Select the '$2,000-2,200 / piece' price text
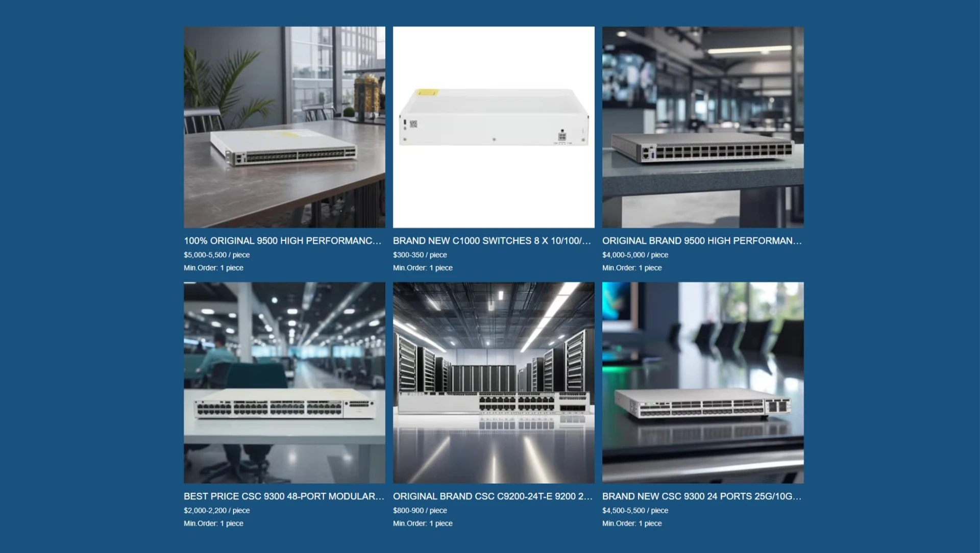 coord(217,511)
